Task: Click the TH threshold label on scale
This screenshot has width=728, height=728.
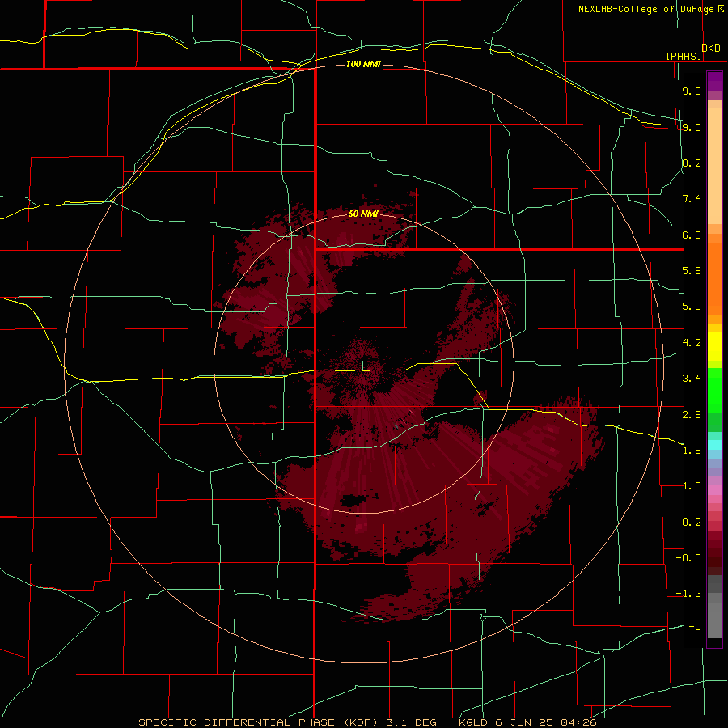Action: pyautogui.click(x=695, y=630)
